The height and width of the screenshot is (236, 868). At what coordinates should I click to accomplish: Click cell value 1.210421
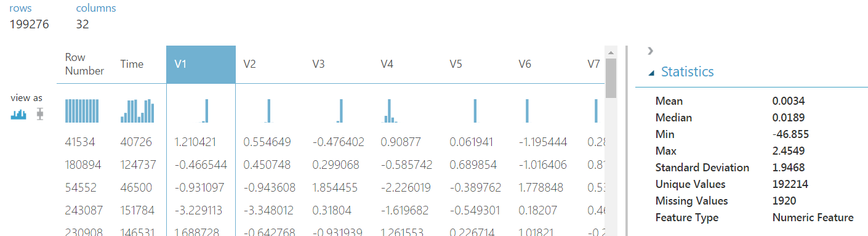(197, 142)
